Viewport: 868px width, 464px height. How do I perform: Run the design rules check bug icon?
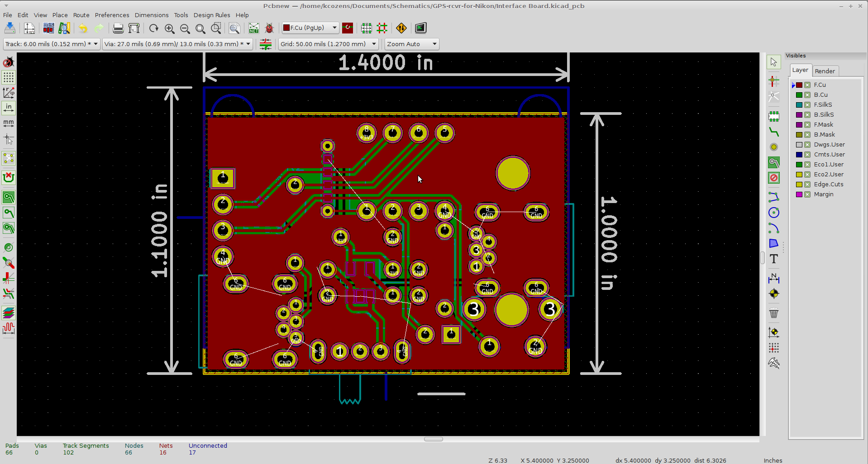pyautogui.click(x=269, y=28)
